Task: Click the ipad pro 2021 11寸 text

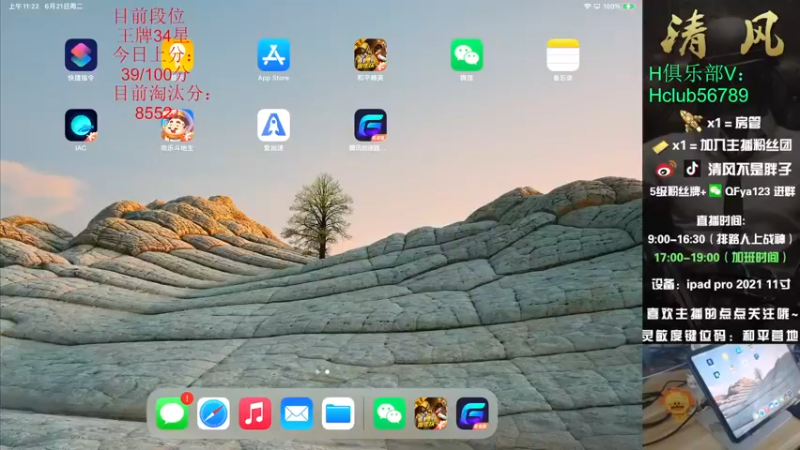Action: (738, 284)
